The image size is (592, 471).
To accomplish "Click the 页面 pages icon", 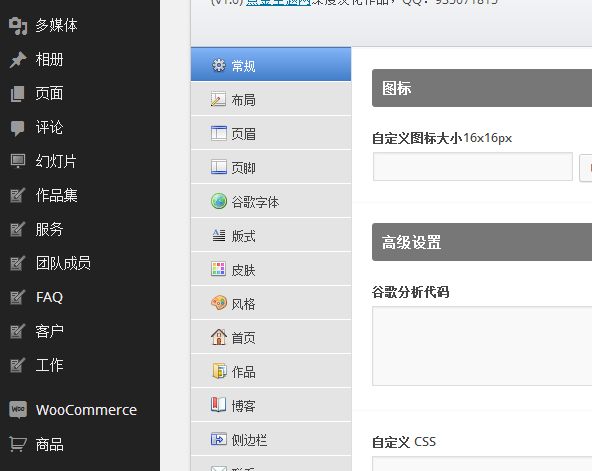I will [x=18, y=94].
